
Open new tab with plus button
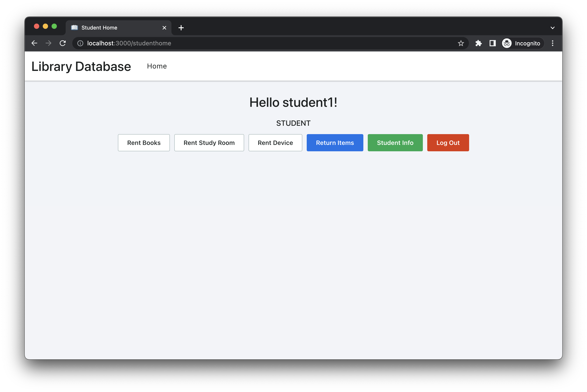181,28
